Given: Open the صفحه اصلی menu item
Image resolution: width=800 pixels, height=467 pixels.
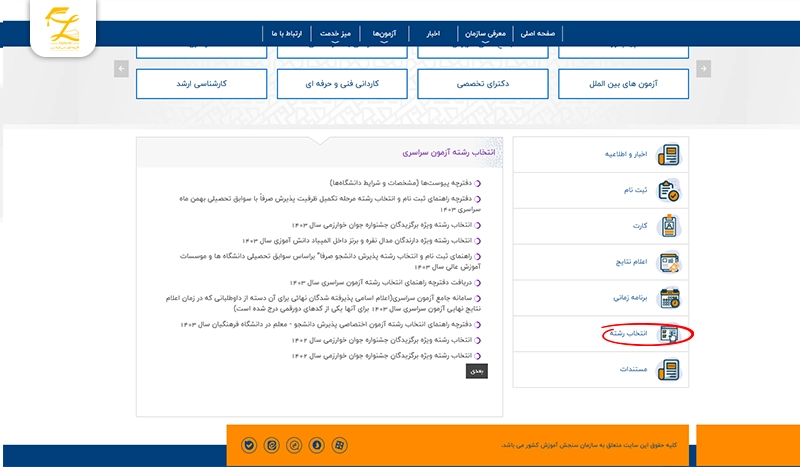Looking at the screenshot, I should [x=537, y=34].
